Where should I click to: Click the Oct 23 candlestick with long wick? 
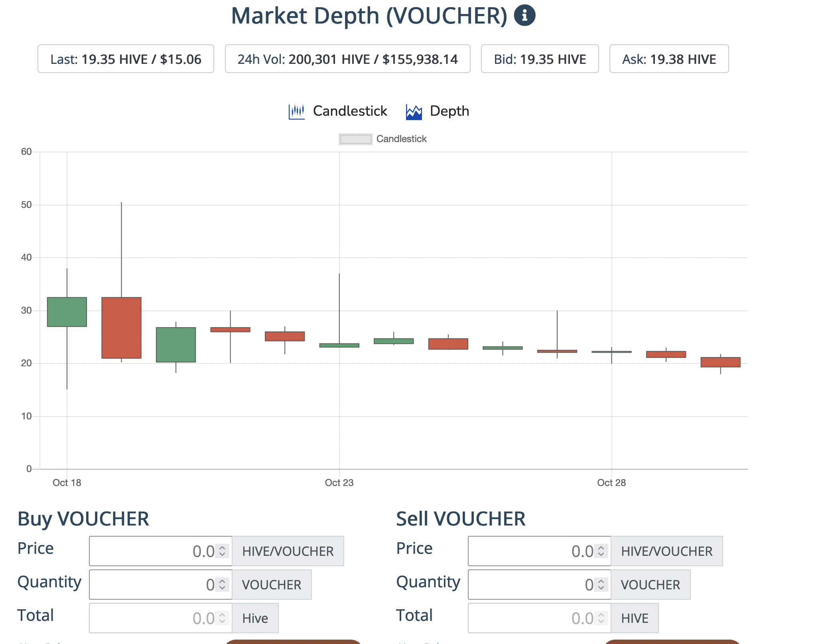coord(339,345)
